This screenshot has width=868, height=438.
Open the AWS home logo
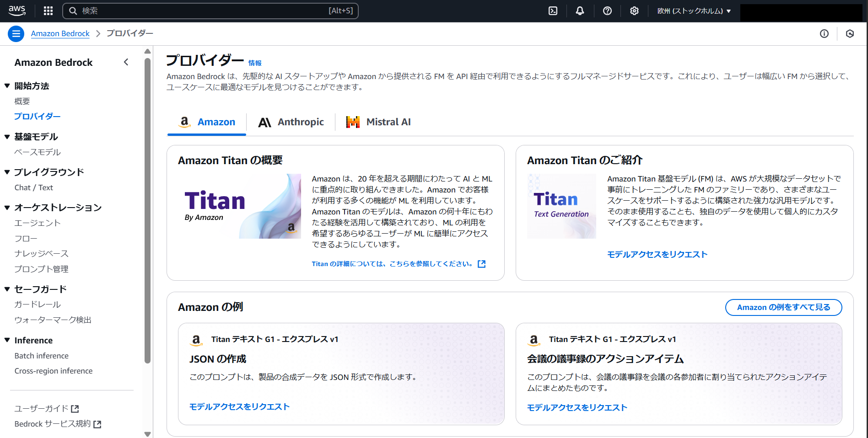click(17, 11)
